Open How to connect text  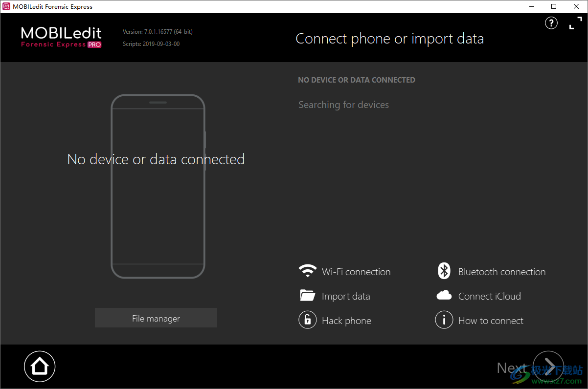pos(491,321)
